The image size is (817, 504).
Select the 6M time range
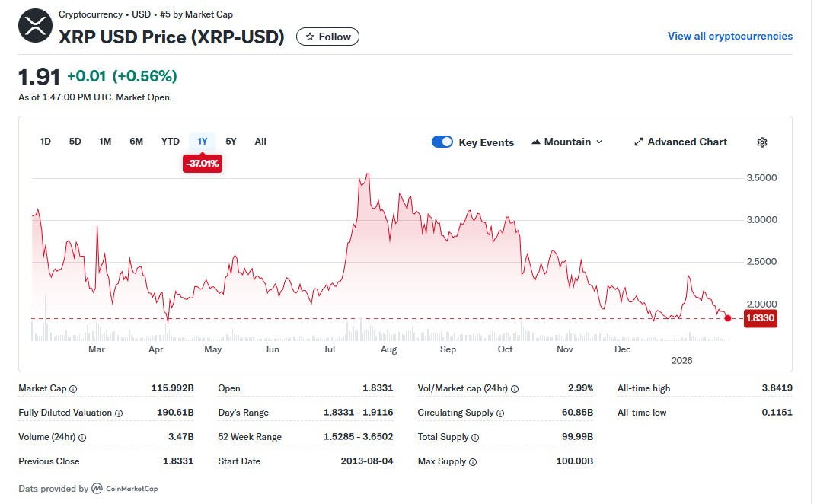[136, 142]
